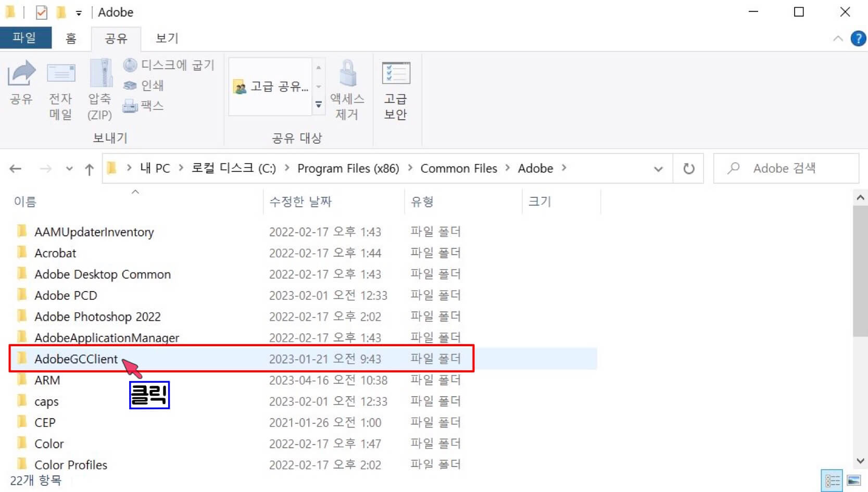Image resolution: width=868 pixels, height=492 pixels.
Task: Sort by 수정한 날짜 column header
Action: [x=300, y=201]
